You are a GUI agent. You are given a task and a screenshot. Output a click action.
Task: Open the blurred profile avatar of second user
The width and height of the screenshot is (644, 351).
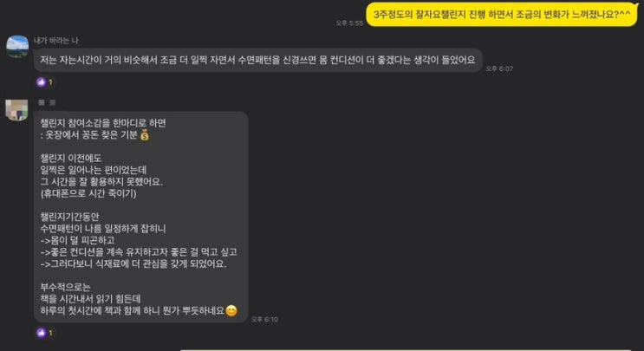pos(16,109)
